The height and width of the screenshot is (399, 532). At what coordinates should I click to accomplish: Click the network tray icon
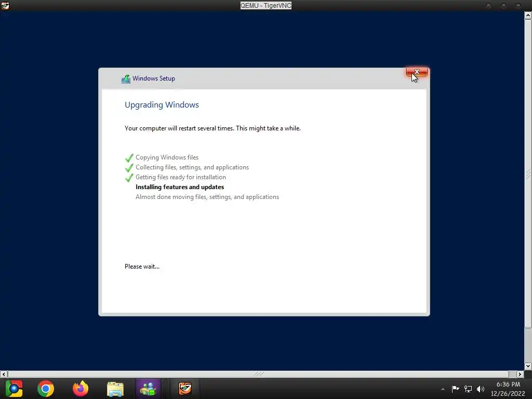click(x=468, y=389)
